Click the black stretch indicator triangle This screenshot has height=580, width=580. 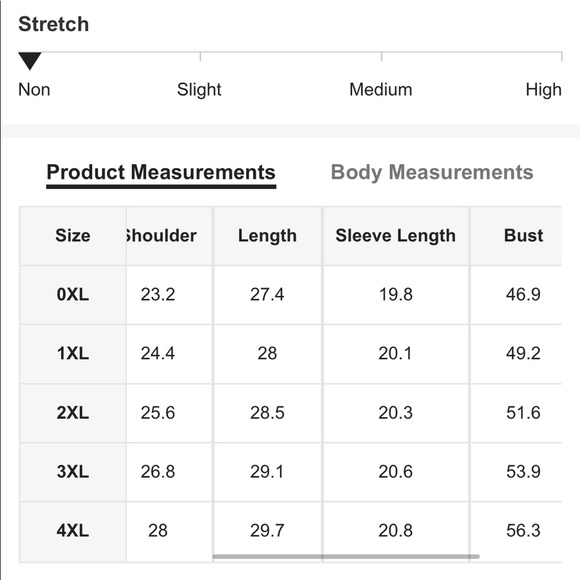pyautogui.click(x=30, y=61)
